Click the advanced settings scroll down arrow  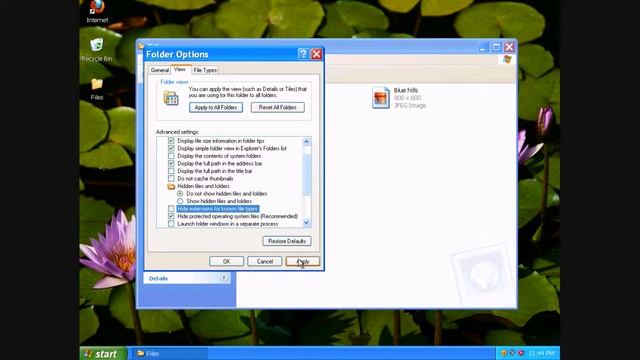coord(307,223)
